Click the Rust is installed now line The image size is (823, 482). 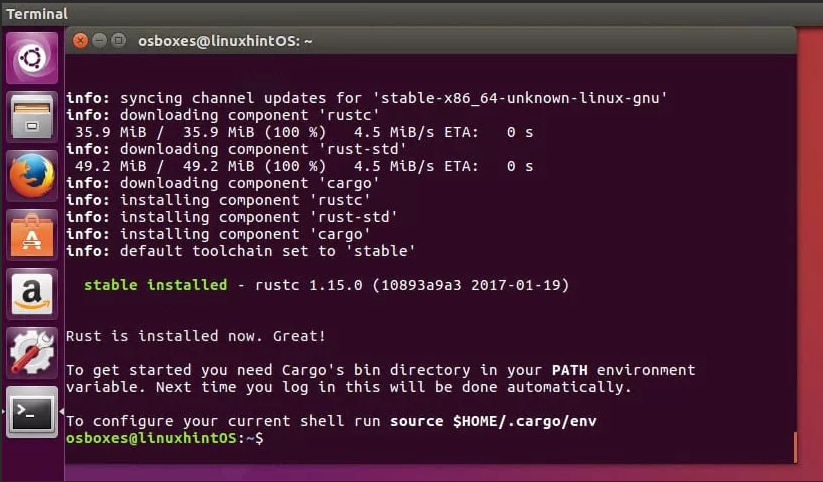pos(196,336)
